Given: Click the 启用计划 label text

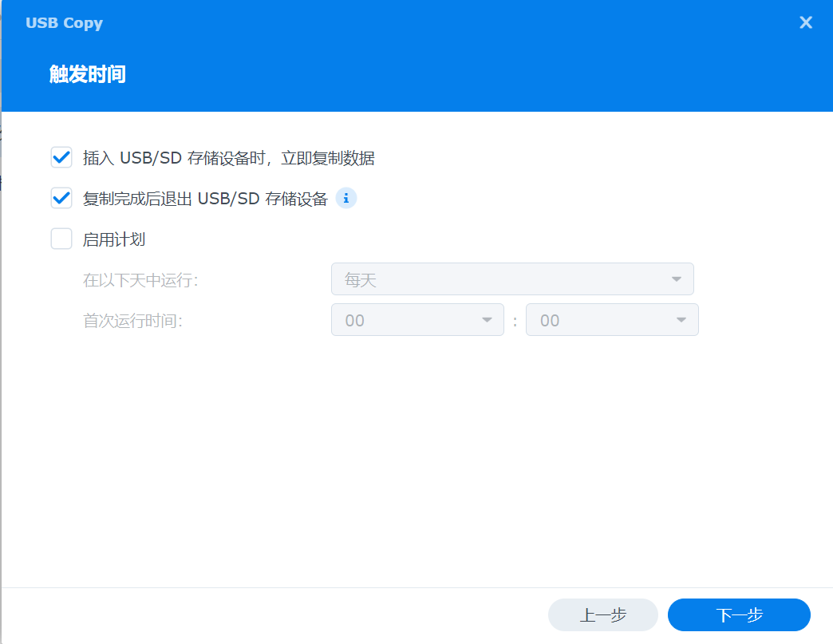Looking at the screenshot, I should pyautogui.click(x=114, y=239).
